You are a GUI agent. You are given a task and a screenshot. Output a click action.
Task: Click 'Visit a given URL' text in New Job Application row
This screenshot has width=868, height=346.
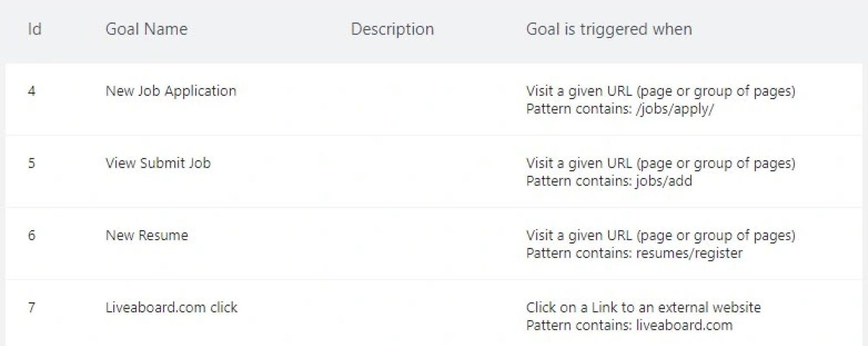pos(579,91)
